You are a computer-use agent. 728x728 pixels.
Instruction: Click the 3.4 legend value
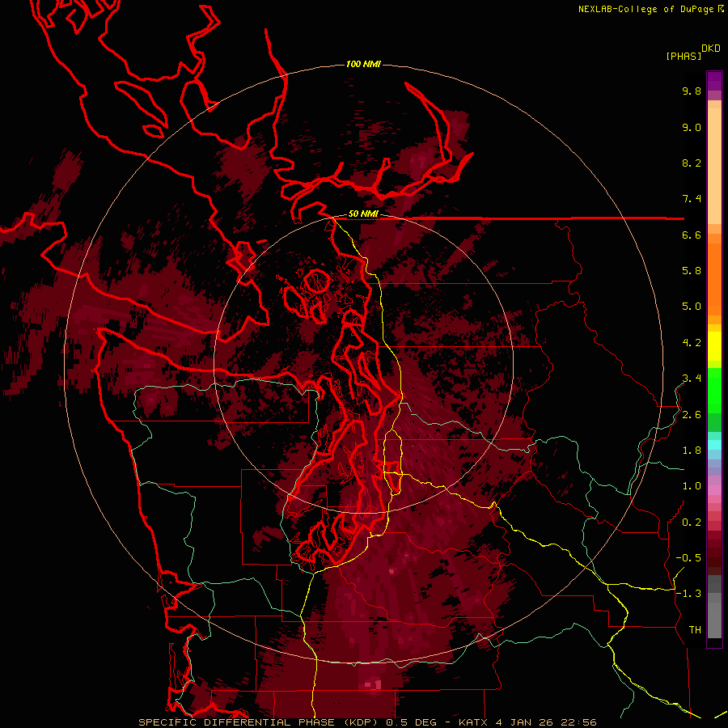[692, 379]
